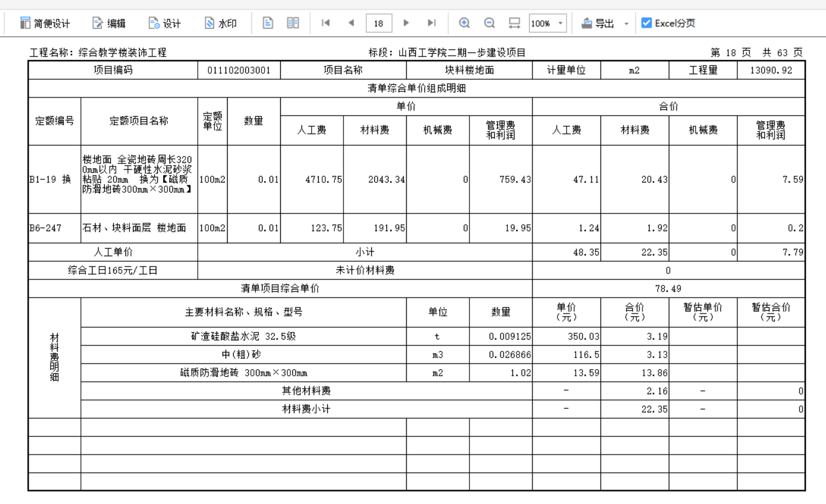This screenshot has height=504, width=826.
Task: Click the 石材、块料面层 楼地面 cell
Action: coord(139,228)
